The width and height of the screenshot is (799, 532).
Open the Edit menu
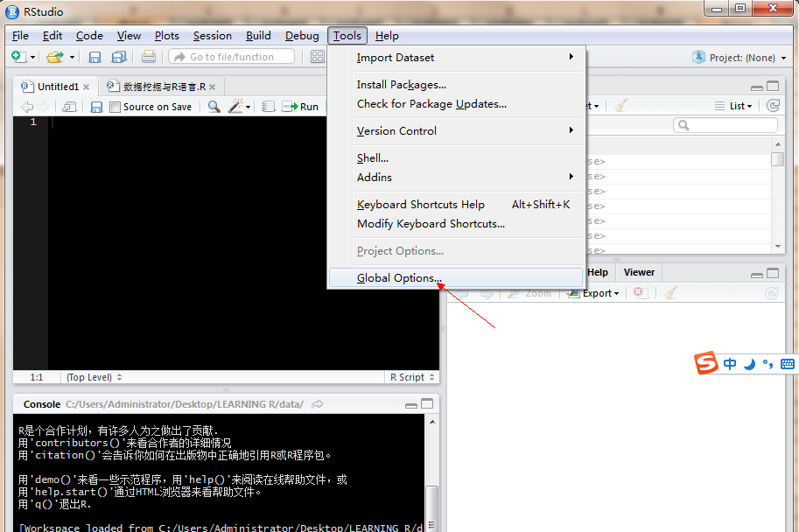tap(53, 36)
